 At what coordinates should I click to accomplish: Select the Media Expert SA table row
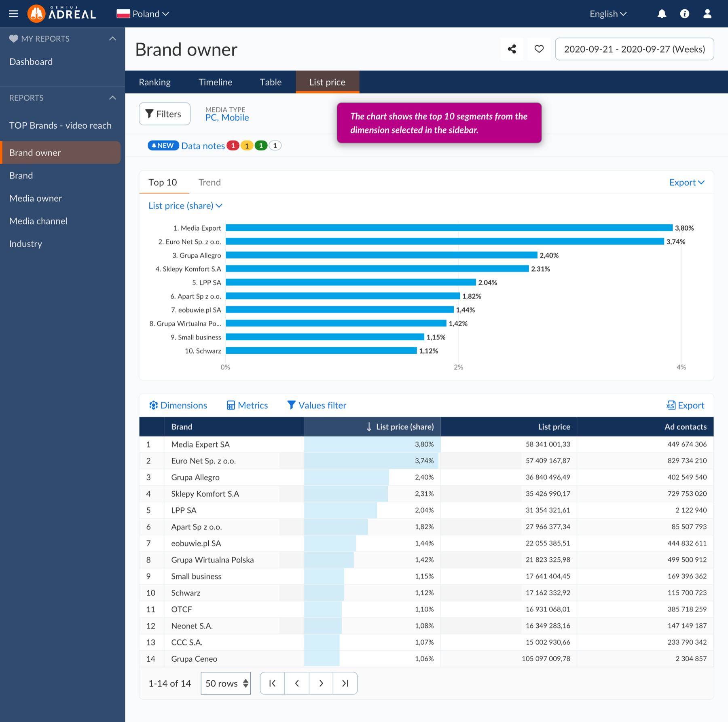(x=426, y=444)
